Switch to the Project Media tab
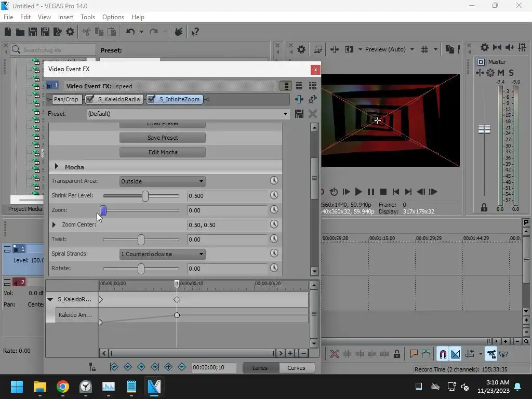The height and width of the screenshot is (399, 532). coord(25,209)
